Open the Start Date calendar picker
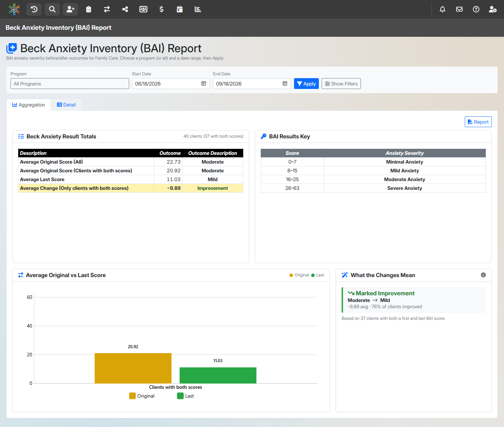Viewport: 504px width, 427px height. click(204, 84)
